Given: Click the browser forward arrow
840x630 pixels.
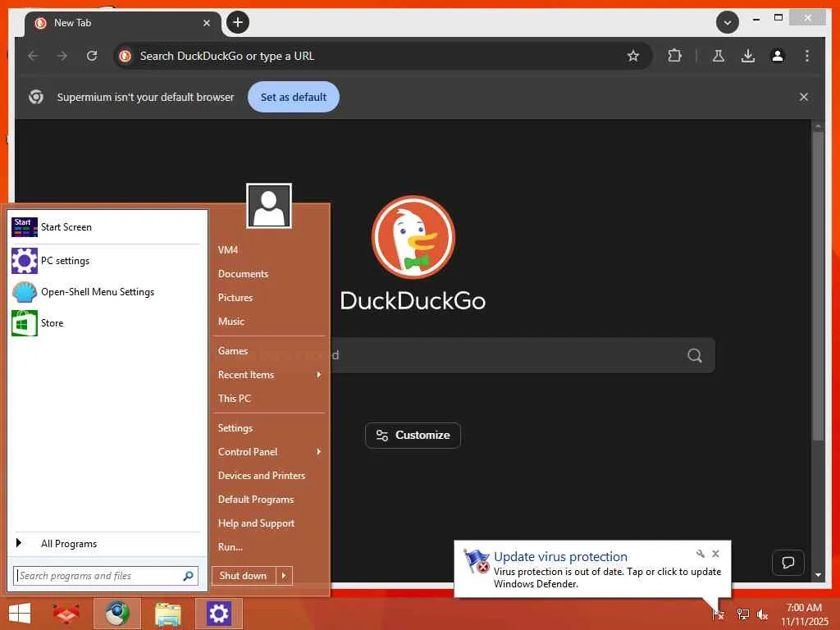Looking at the screenshot, I should tap(62, 56).
